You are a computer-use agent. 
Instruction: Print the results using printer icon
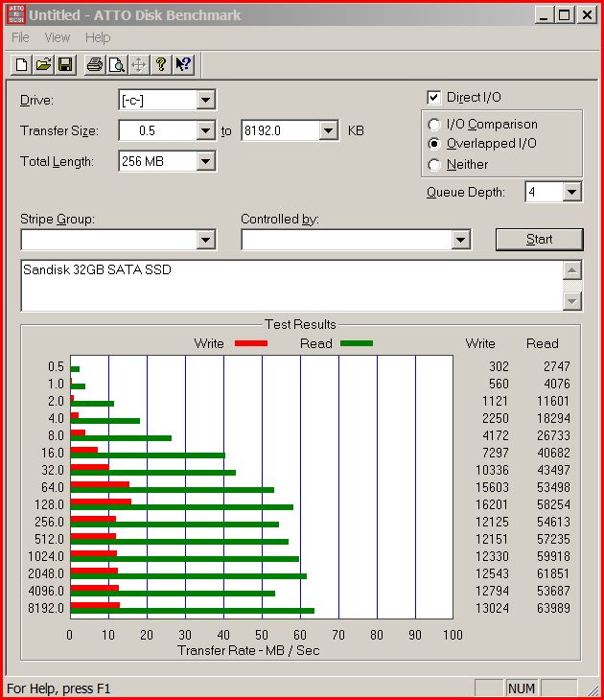pos(95,65)
